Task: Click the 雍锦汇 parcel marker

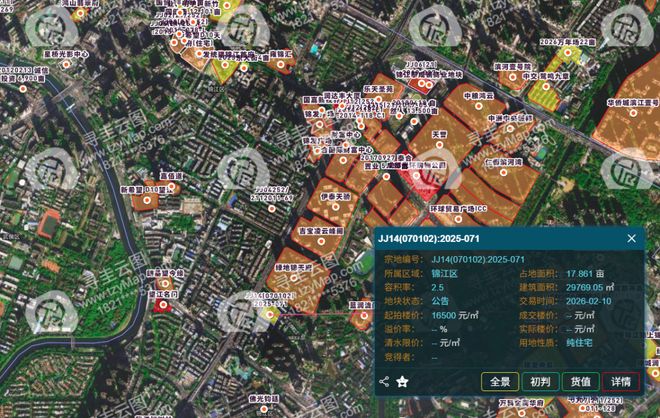Action: click(x=280, y=64)
